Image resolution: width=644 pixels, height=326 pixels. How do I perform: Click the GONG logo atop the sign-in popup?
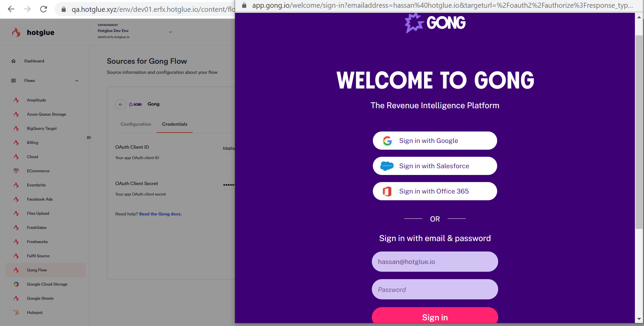click(x=435, y=23)
